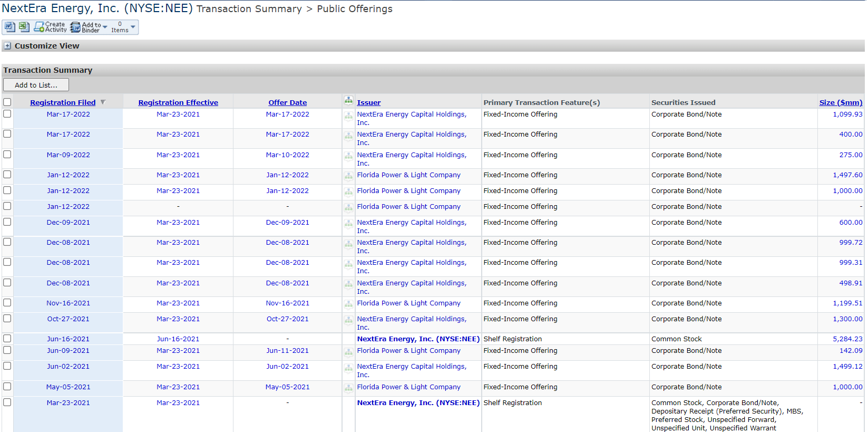Open the corporate tree icon in the 1,300.00 row
Viewport: 868px width, 432px height.
(x=348, y=321)
